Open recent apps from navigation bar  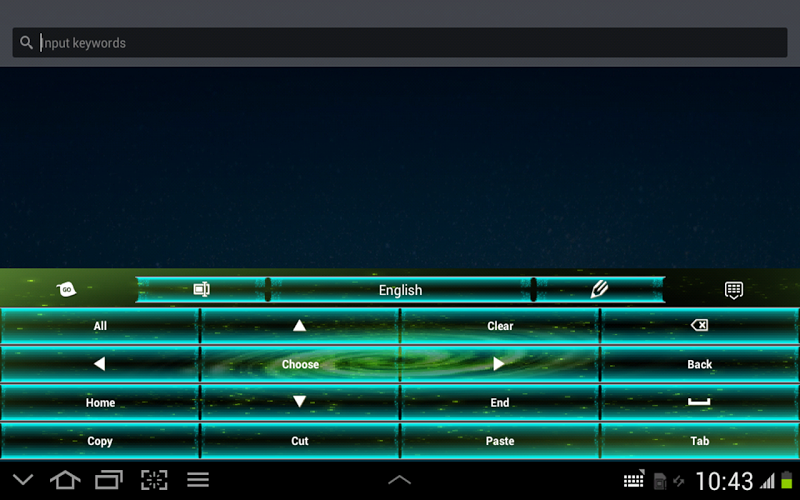tap(109, 480)
